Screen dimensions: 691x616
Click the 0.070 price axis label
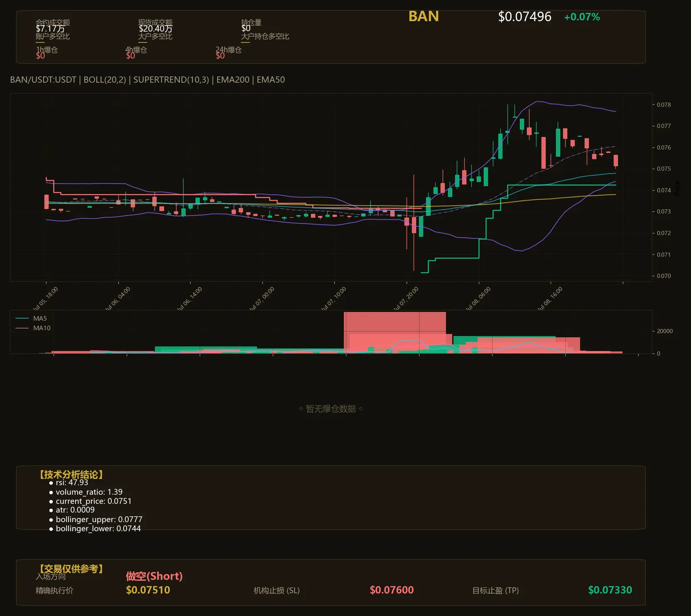tap(664, 276)
